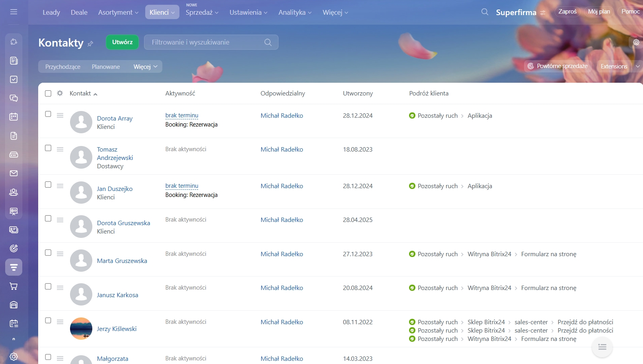This screenshot has width=643, height=364.
Task: Expand the Ustawienia menu
Action: pos(248,12)
